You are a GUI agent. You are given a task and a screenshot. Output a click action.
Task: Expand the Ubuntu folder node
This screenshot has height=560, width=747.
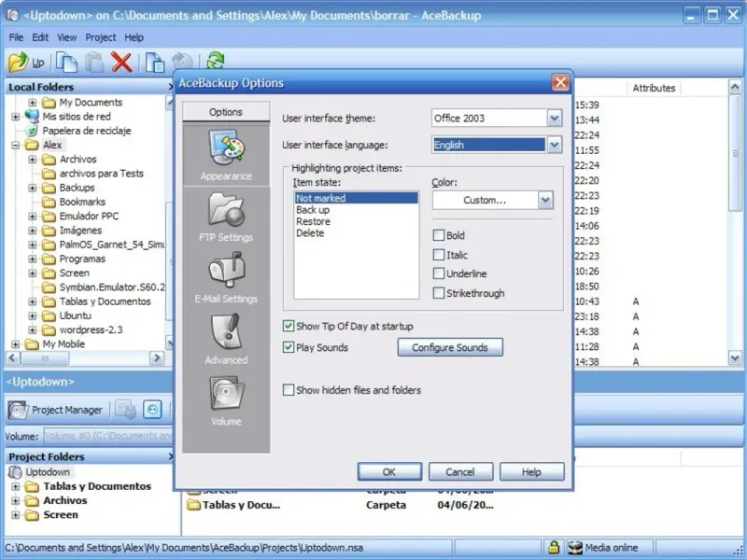tap(32, 315)
